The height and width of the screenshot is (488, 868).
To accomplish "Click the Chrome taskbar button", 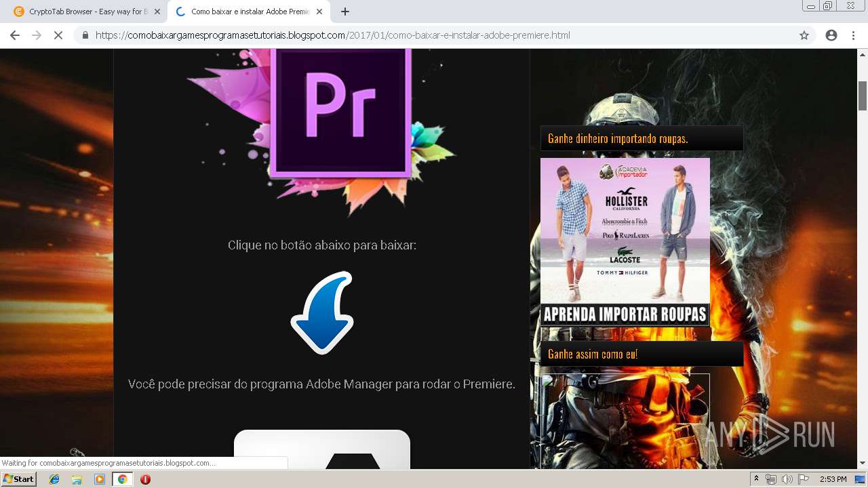I will tap(122, 479).
